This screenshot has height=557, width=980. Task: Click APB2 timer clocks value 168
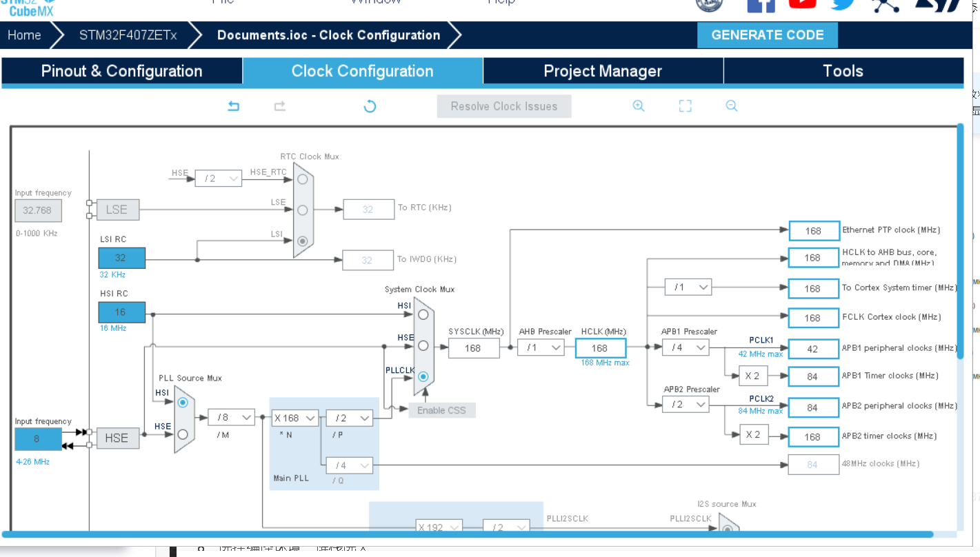coord(812,436)
